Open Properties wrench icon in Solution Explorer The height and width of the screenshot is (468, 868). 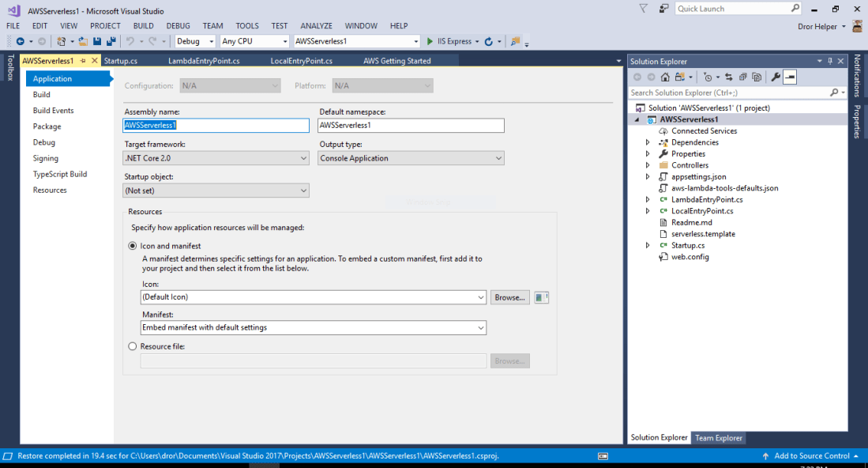coord(776,77)
